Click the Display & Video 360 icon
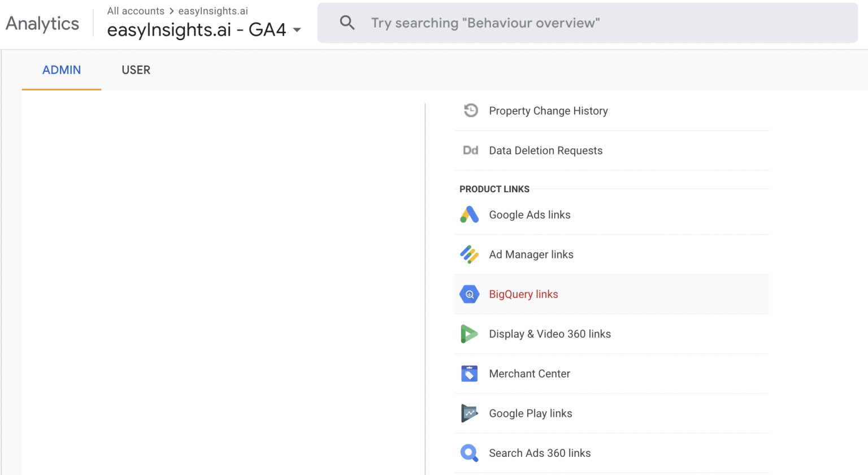Image resolution: width=868 pixels, height=475 pixels. pyautogui.click(x=469, y=334)
